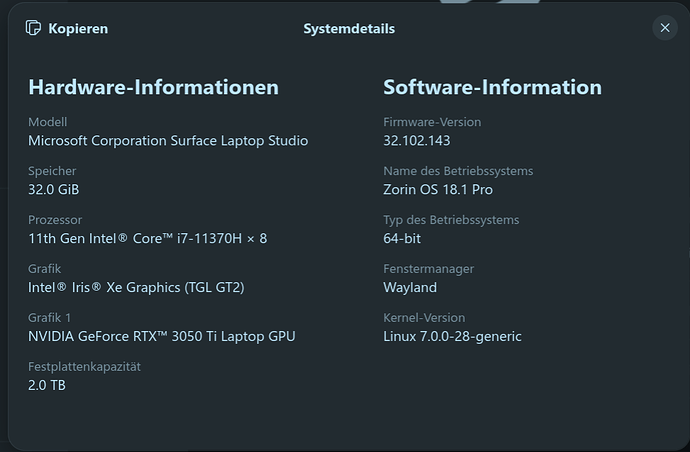Select firmware value '32.102.143'

click(417, 141)
